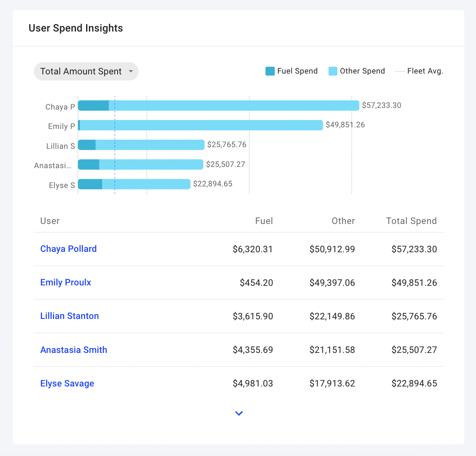The width and height of the screenshot is (476, 456).
Task: Click Chaya P's fuel spend bar segment
Action: tap(93, 106)
